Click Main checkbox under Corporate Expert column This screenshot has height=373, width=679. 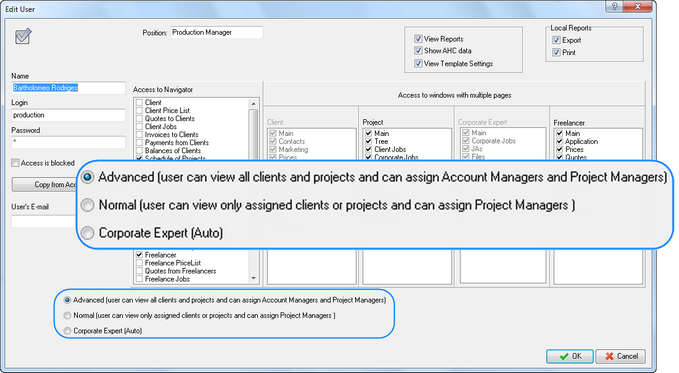coord(466,133)
